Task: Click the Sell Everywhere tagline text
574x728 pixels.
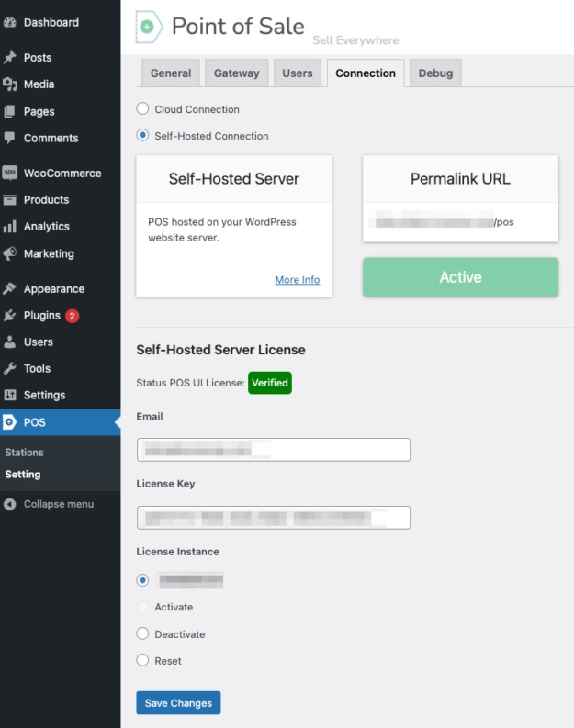Action: point(355,40)
